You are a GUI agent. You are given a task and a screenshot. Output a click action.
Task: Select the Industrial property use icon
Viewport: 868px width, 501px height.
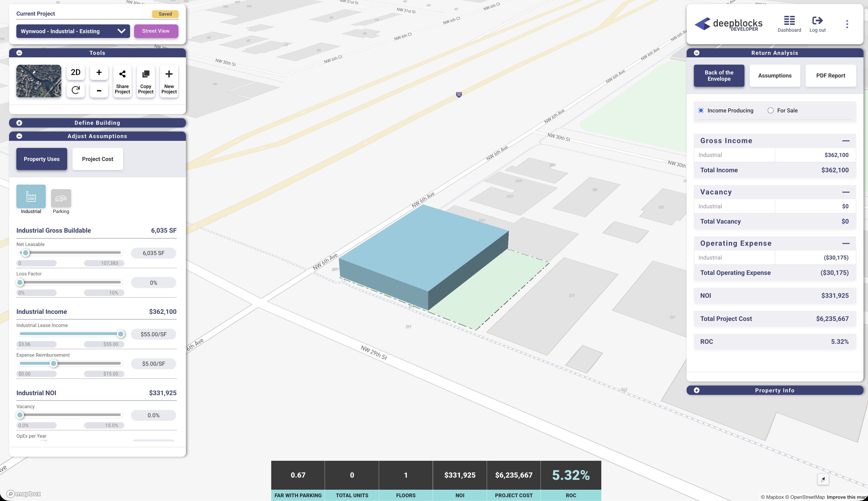coord(31,196)
